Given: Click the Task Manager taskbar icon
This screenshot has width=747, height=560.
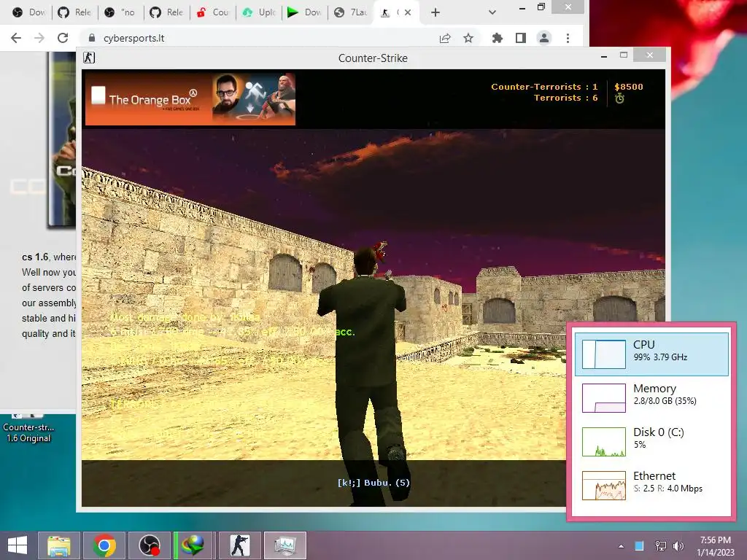Looking at the screenshot, I should coord(285,545).
